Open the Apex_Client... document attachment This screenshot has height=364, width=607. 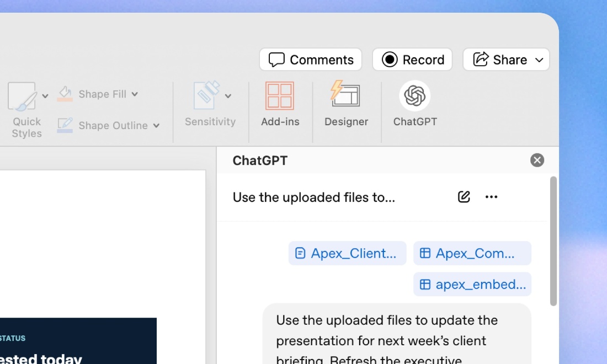347,253
